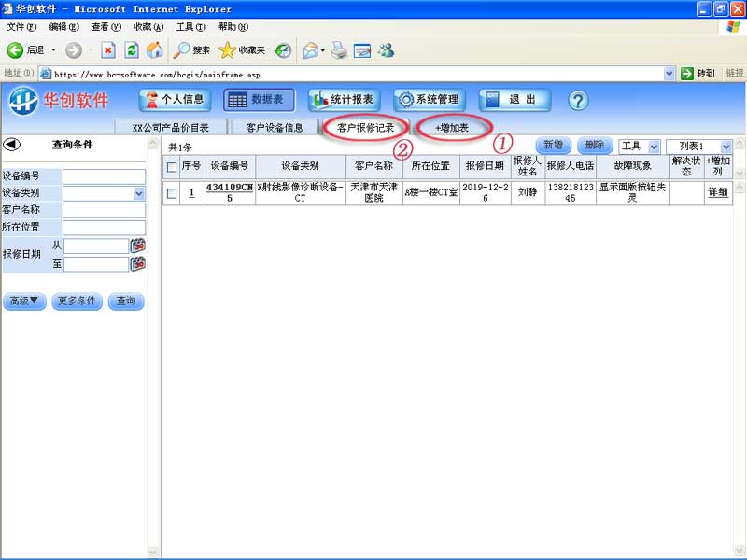Expand the address bar dropdown arrow

(669, 74)
